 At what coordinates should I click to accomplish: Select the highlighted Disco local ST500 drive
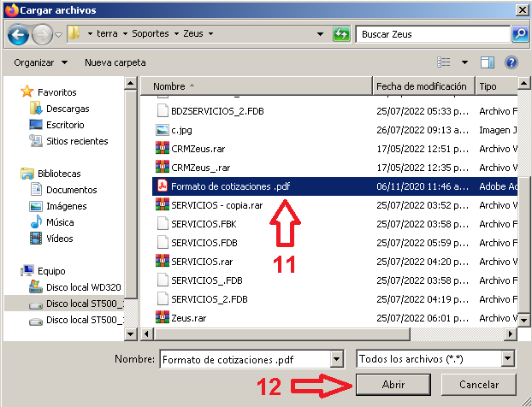click(x=64, y=304)
